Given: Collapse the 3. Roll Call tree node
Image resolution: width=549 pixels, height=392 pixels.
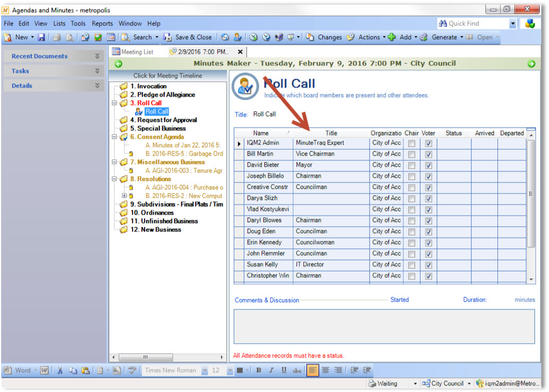Looking at the screenshot, I should pos(114,103).
